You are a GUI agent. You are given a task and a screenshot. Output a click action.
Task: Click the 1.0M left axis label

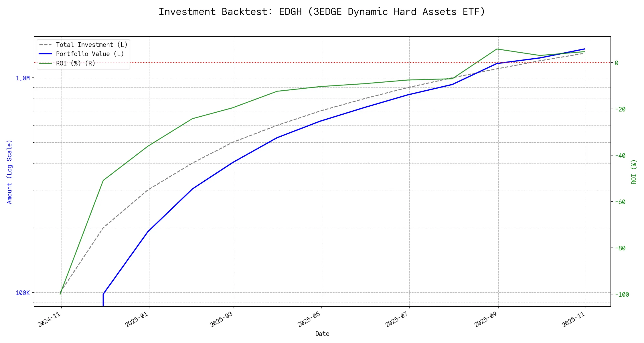[23, 78]
